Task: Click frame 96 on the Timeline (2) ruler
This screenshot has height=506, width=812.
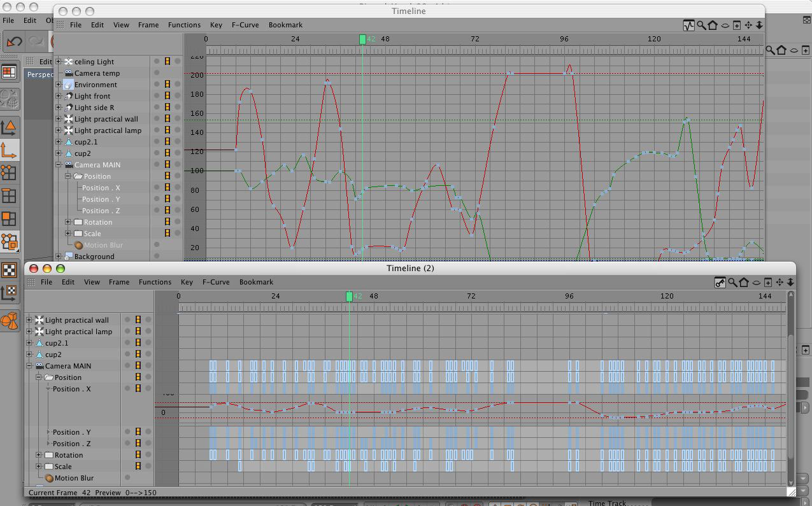Action: (x=569, y=297)
